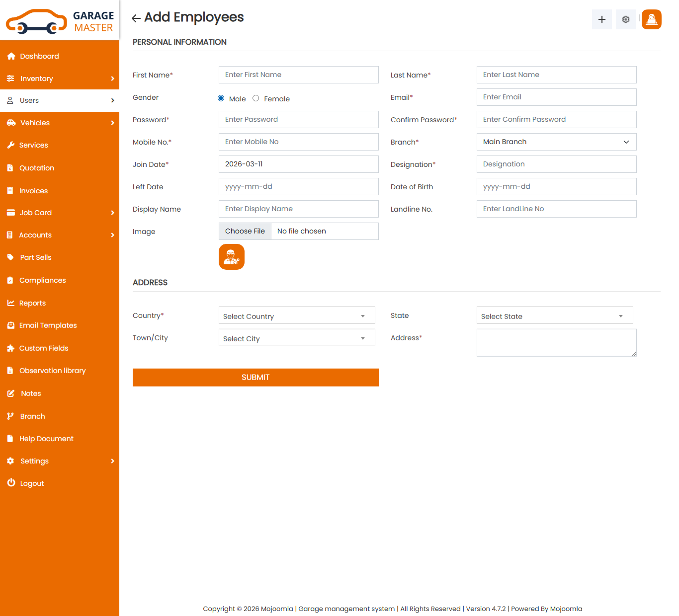The height and width of the screenshot is (616, 679).
Task: Open the Select Country dropdown
Action: point(297,316)
